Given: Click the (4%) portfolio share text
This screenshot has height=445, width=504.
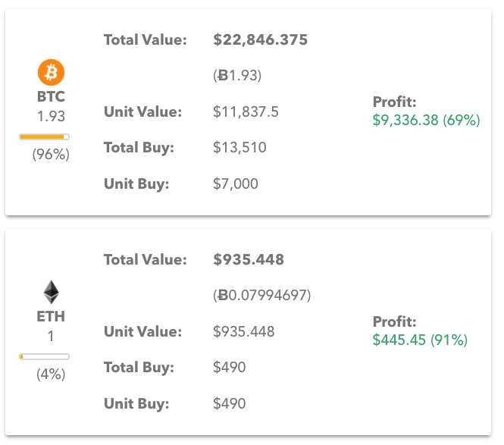Looking at the screenshot, I should click(x=51, y=374).
